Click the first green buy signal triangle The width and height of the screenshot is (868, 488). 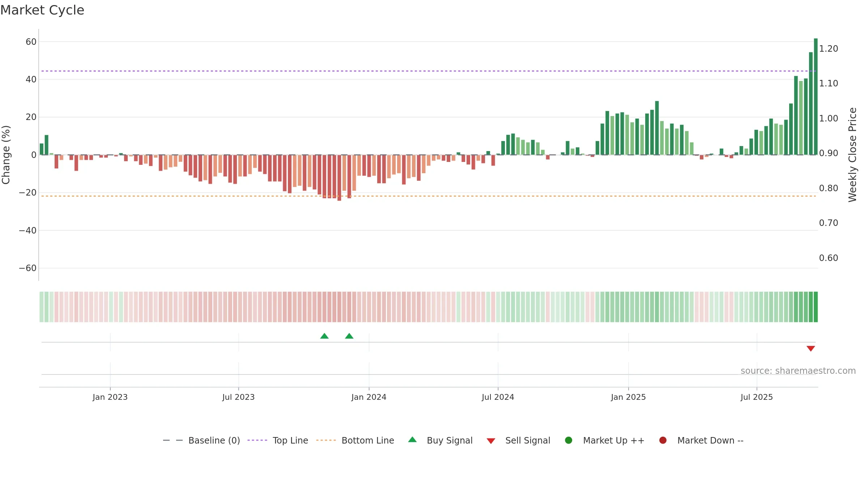click(324, 336)
